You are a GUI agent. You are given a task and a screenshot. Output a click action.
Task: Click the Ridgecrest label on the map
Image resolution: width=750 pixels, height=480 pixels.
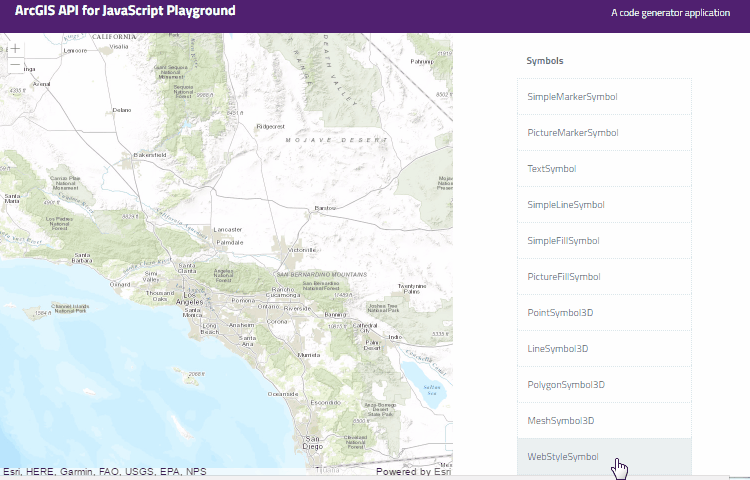click(271, 127)
